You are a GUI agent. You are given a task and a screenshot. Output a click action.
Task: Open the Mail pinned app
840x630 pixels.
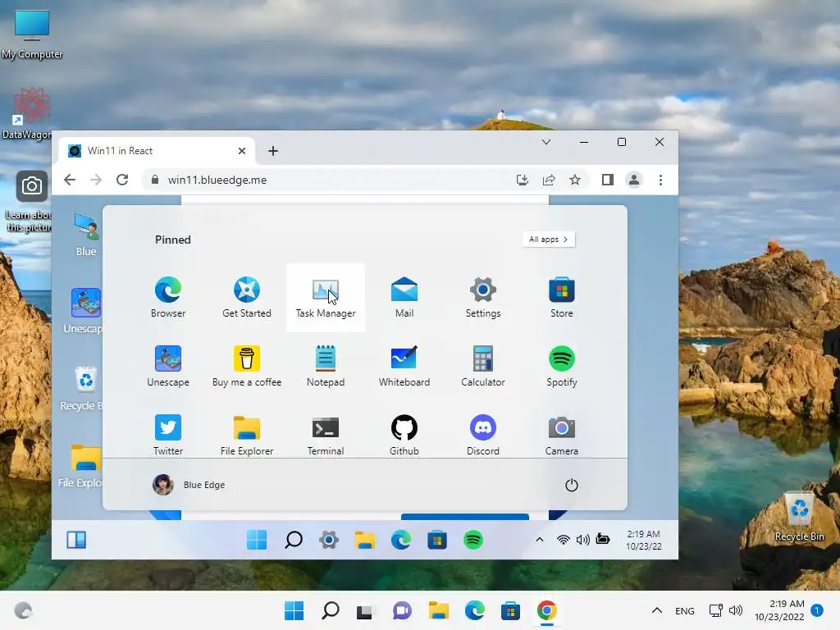point(404,297)
